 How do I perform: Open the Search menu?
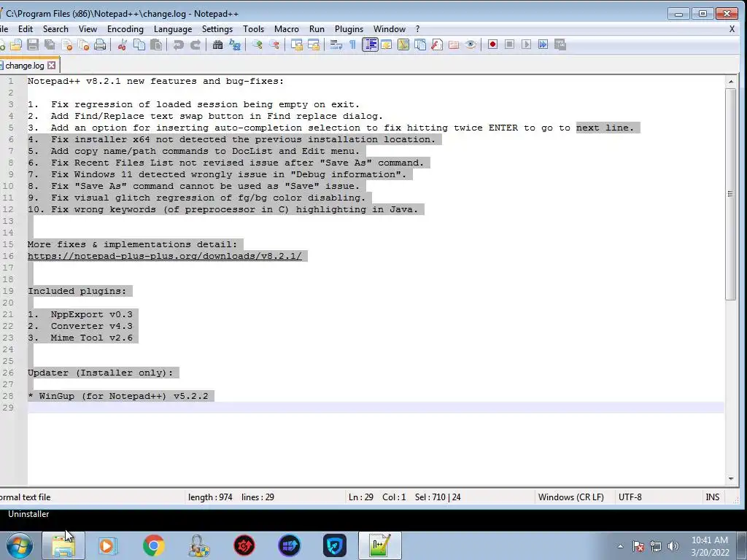coord(55,29)
